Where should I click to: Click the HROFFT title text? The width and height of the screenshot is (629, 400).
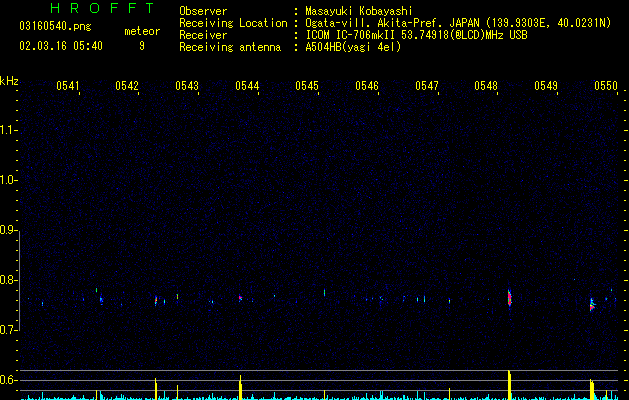click(102, 8)
